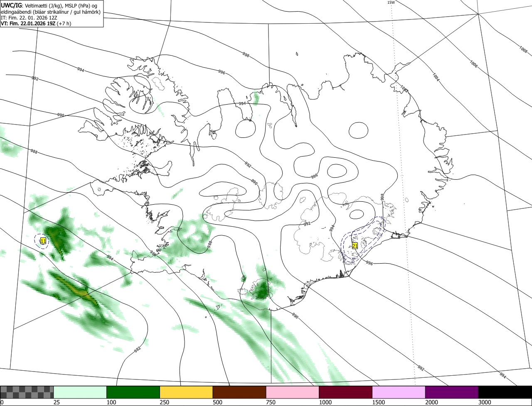Click the valid time 'VT: Fim. 22.01.2026 19Z (+7 h)'
This screenshot has height=406, width=532.
tap(36, 24)
